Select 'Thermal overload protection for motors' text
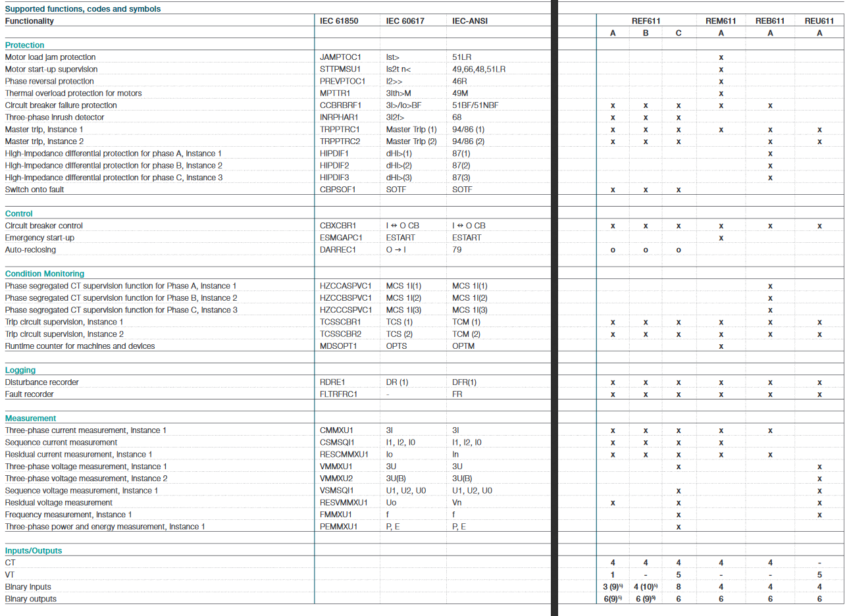 tap(73, 93)
